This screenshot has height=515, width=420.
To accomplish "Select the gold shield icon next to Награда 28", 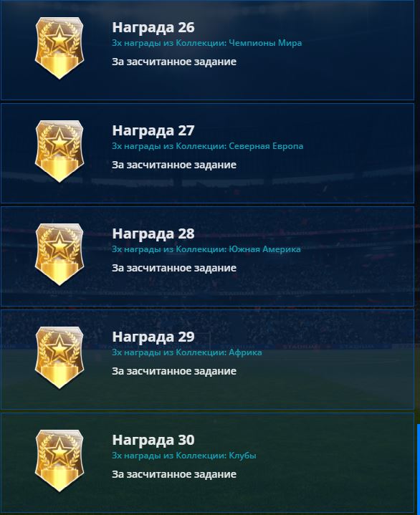I will [x=59, y=254].
